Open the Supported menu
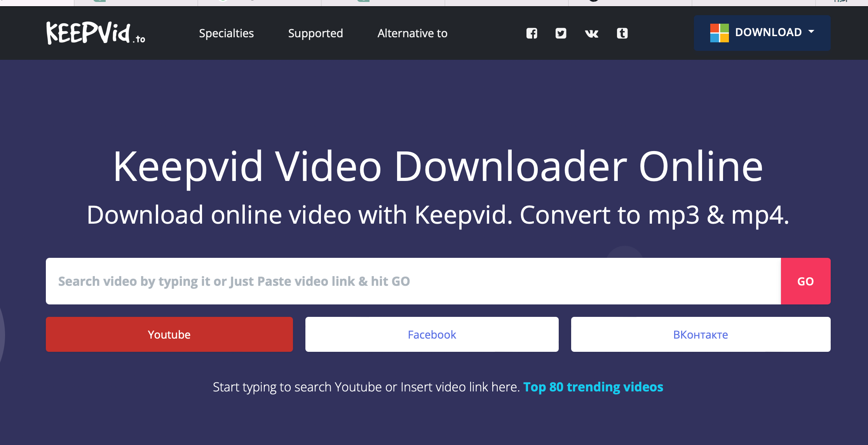Screen dimensions: 868x445 click(315, 33)
